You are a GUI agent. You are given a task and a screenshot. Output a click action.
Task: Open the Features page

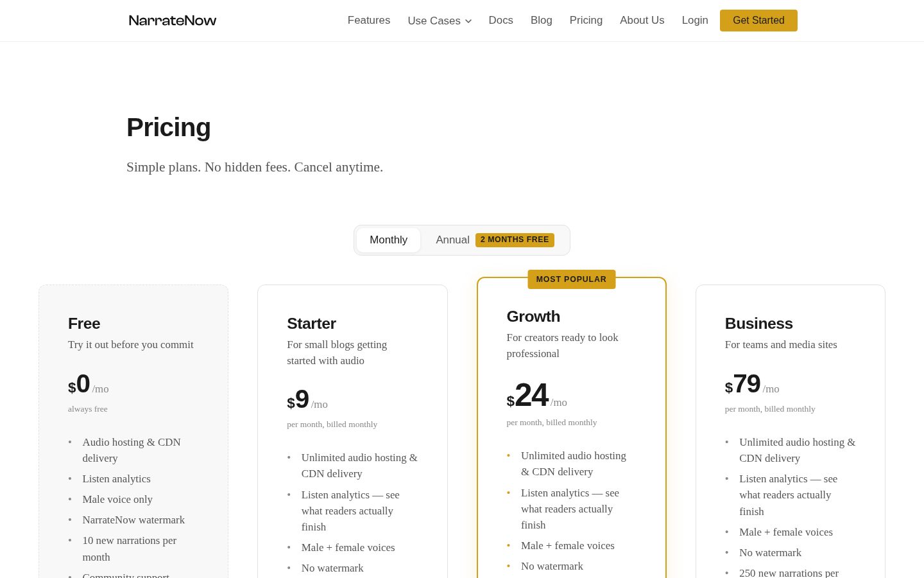point(369,21)
